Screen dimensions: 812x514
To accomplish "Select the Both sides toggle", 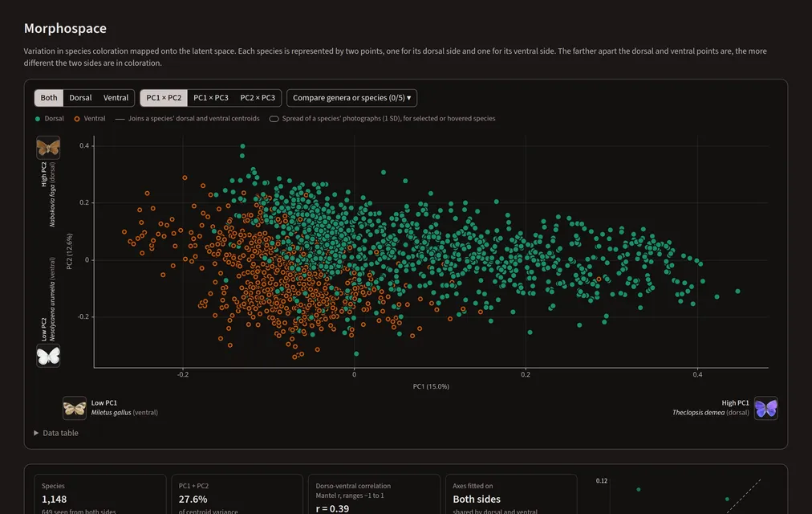I will [49, 98].
